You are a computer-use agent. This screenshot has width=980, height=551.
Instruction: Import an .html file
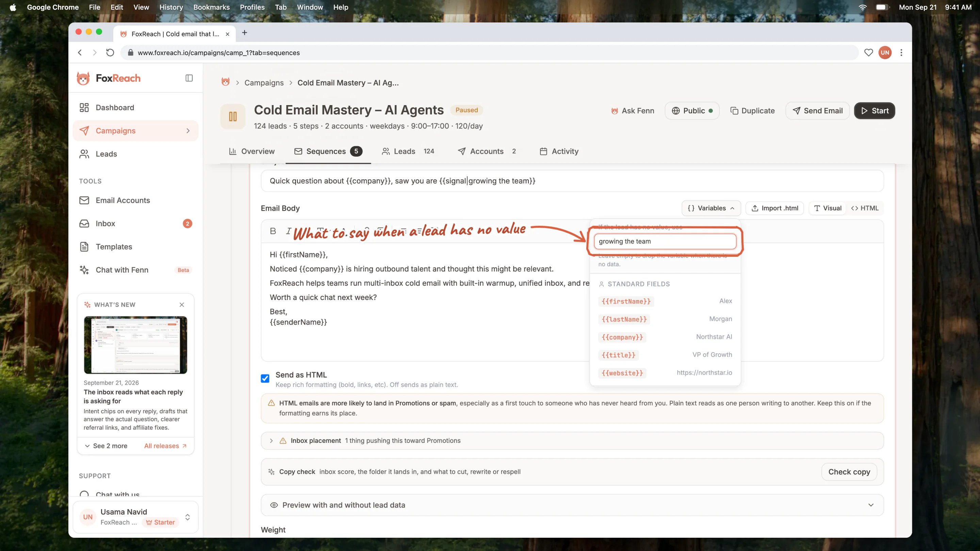pyautogui.click(x=774, y=208)
